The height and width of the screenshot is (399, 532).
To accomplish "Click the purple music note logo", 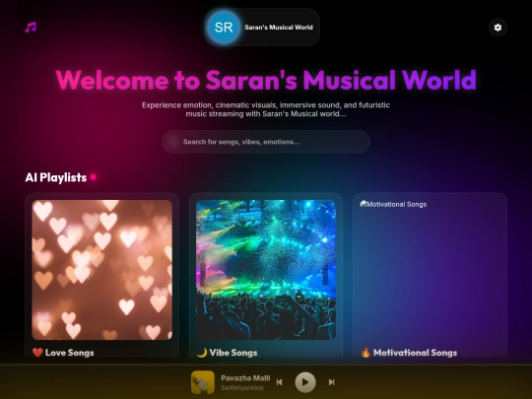I will coord(31,28).
